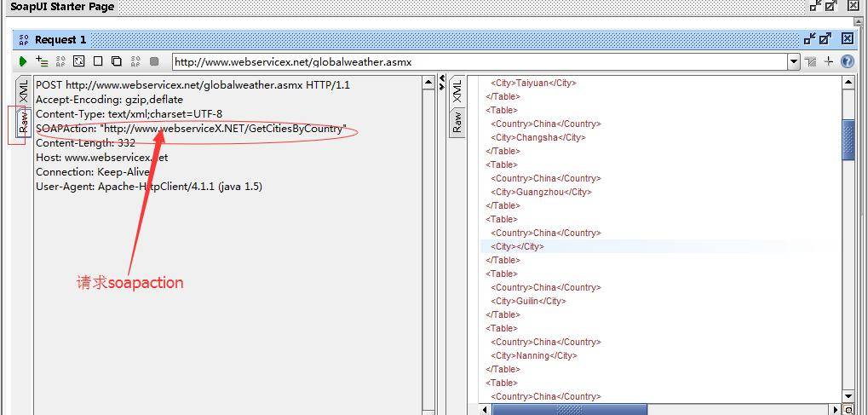Select the Guilin city element
Viewport: 868px width, 415px height.
[529, 301]
